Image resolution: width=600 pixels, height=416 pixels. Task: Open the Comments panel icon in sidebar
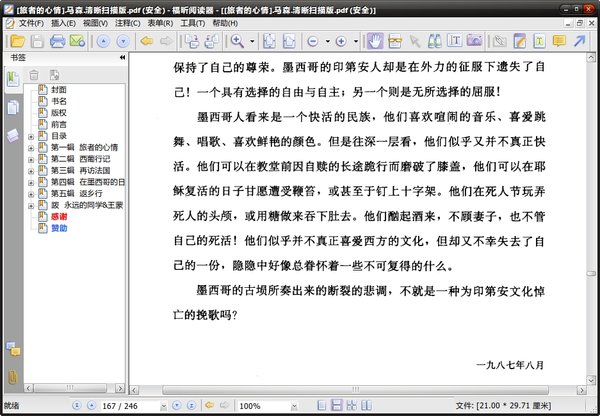click(x=13, y=349)
